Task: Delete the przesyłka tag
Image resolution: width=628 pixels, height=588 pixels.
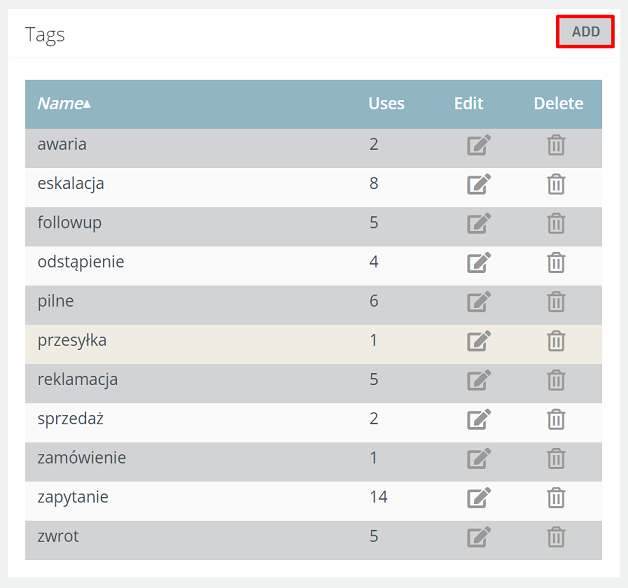Action: click(556, 341)
